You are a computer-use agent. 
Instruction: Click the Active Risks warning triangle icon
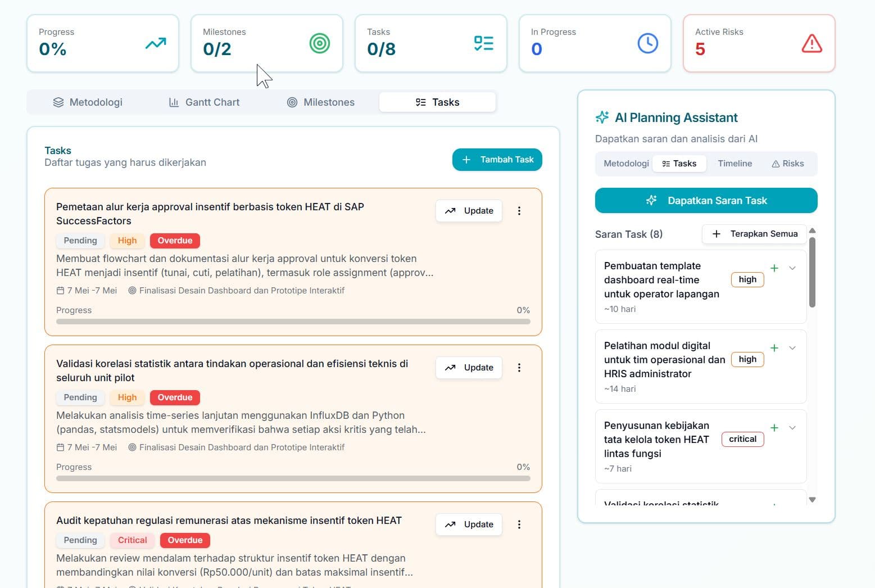click(812, 43)
